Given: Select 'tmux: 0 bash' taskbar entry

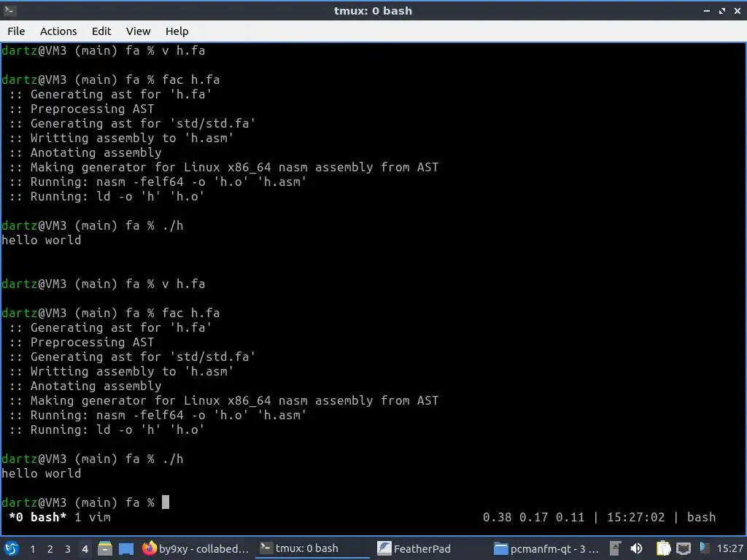Looking at the screenshot, I should click(x=312, y=548).
